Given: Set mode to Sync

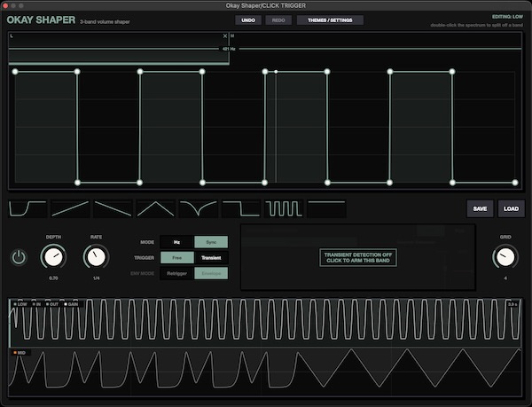Looking at the screenshot, I should click(211, 242).
